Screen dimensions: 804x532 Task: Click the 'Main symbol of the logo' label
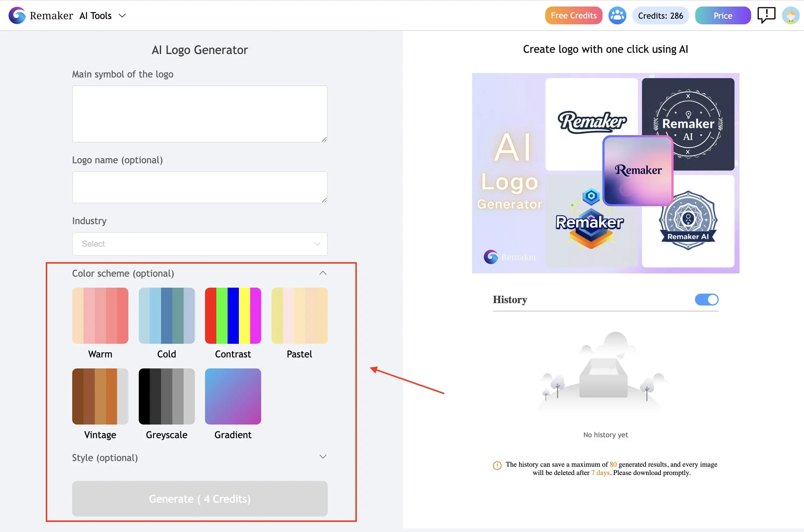tap(123, 74)
